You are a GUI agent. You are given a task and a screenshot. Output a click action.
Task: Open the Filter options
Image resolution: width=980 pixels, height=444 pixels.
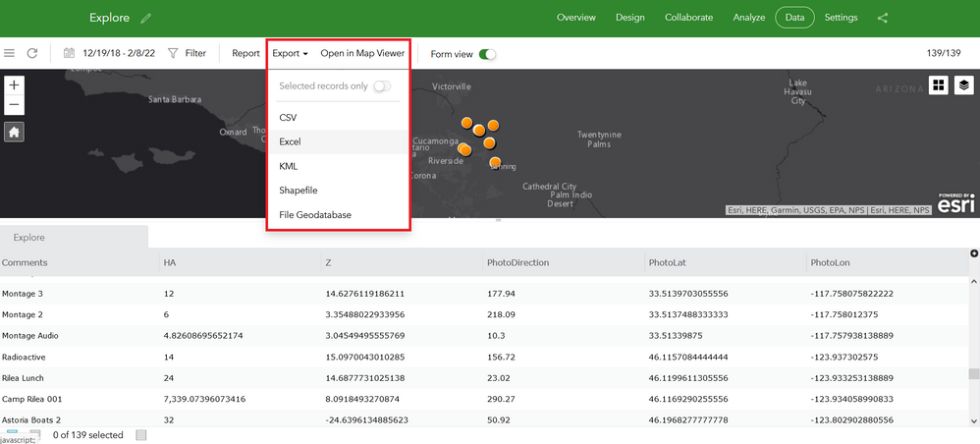click(x=187, y=53)
